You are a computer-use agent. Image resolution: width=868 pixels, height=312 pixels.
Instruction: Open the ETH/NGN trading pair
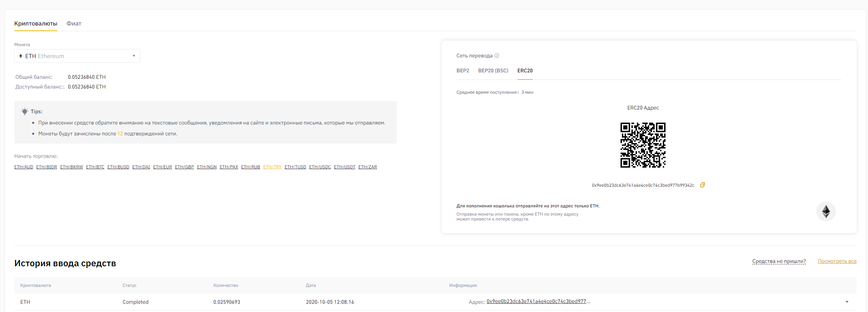tap(207, 167)
